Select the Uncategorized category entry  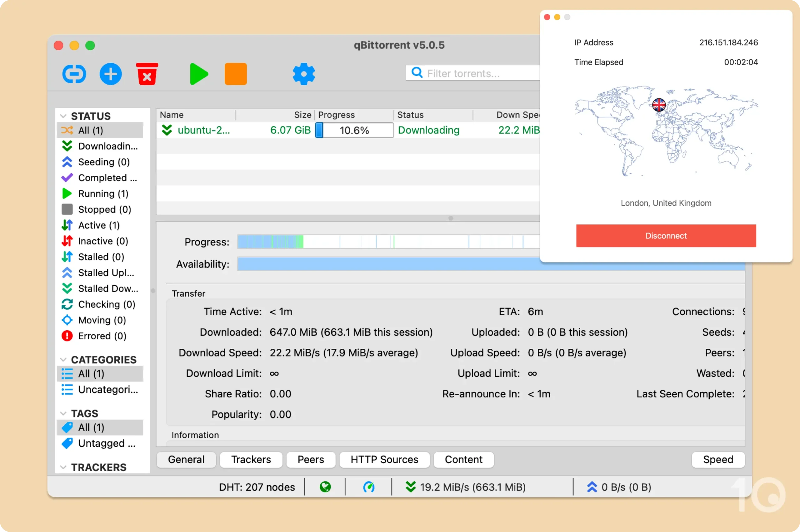click(x=100, y=390)
